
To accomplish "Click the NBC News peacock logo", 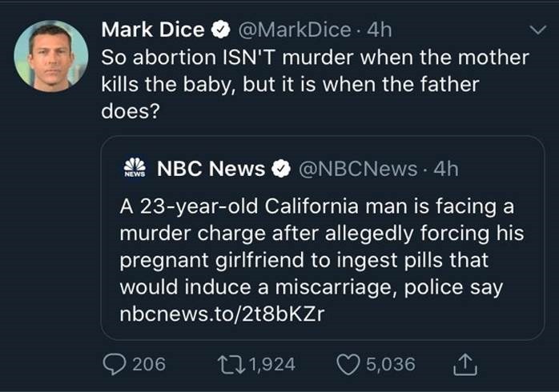I will click(135, 169).
